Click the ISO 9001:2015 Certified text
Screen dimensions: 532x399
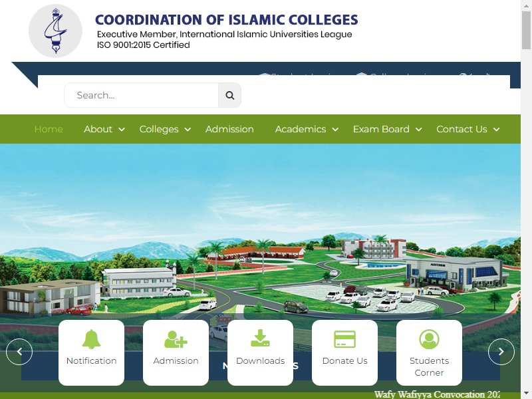tap(143, 45)
